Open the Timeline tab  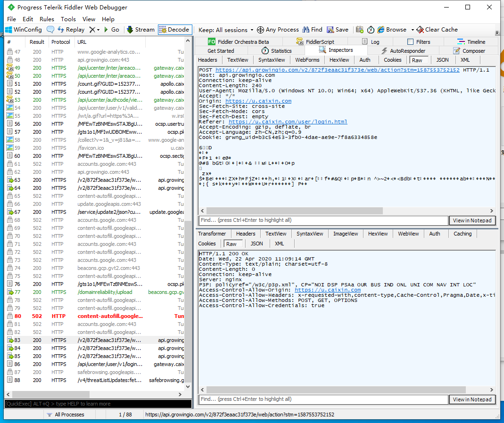(x=471, y=42)
